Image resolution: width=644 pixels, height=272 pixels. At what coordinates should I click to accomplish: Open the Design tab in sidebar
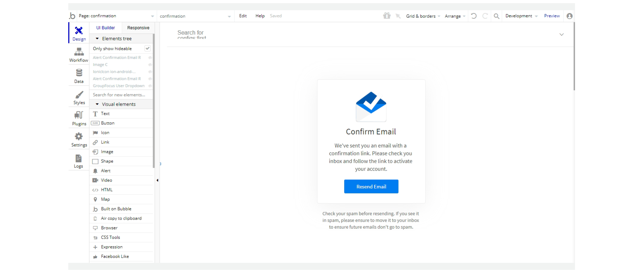(79, 33)
